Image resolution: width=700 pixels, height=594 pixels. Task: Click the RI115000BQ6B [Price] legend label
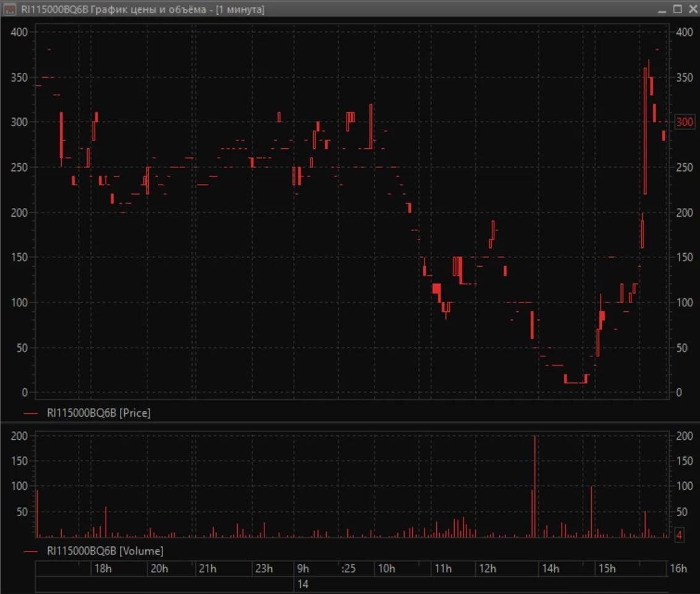point(99,413)
